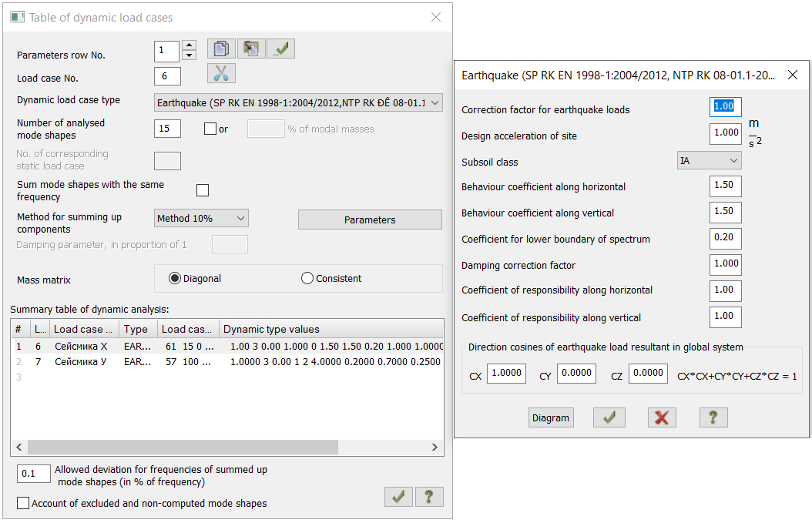
Task: Cancel earthquake dialog with red X
Action: (661, 417)
